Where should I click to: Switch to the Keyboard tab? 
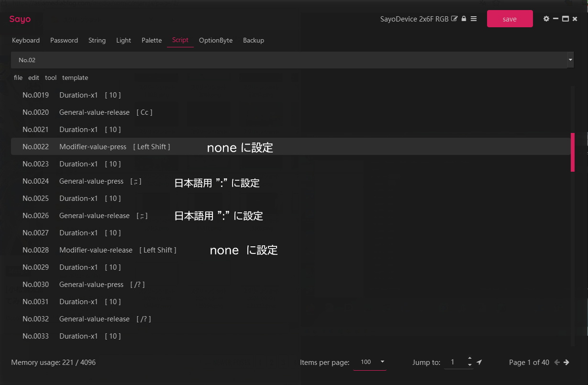tap(26, 41)
